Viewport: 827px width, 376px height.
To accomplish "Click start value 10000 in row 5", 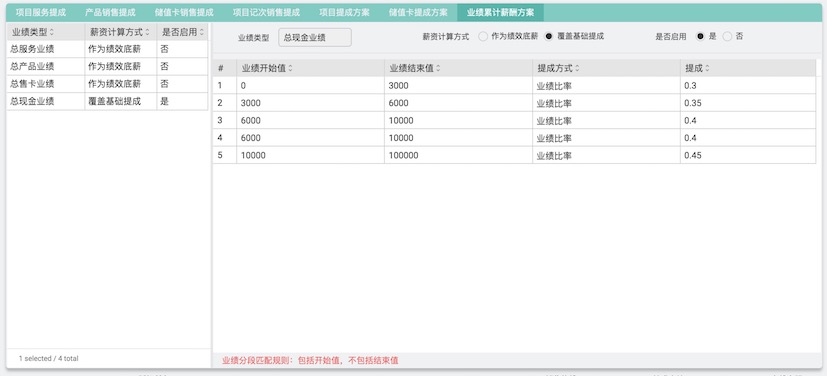I will point(310,156).
